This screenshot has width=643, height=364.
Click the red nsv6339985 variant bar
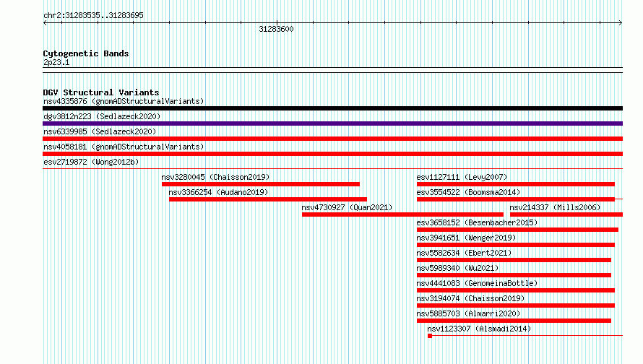332,139
